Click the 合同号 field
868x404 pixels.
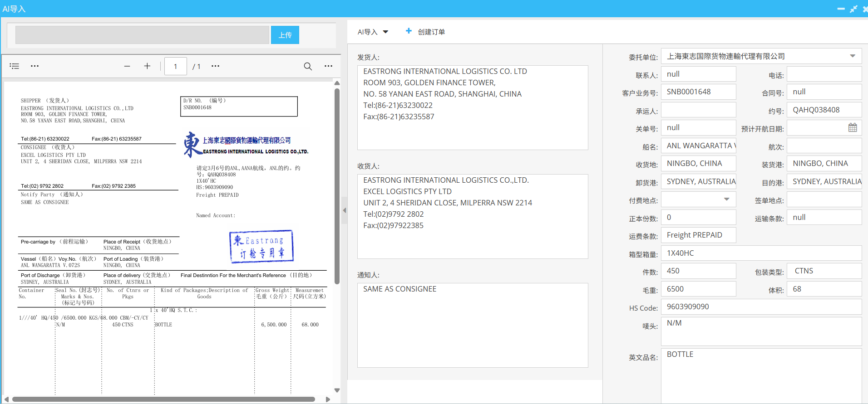[x=824, y=92]
